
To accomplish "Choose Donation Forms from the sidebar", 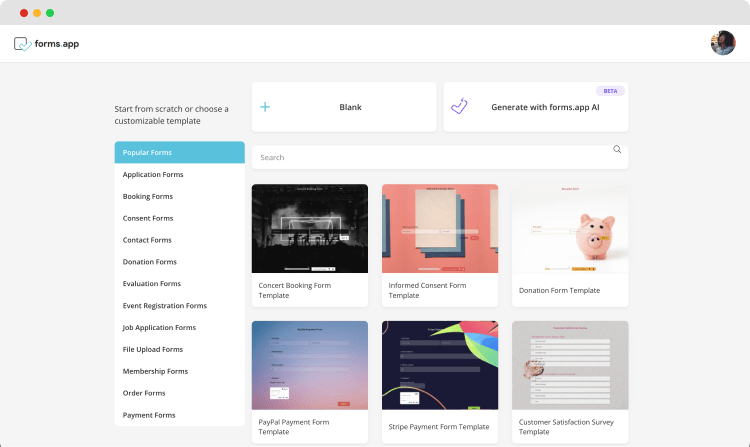I will pos(150,262).
